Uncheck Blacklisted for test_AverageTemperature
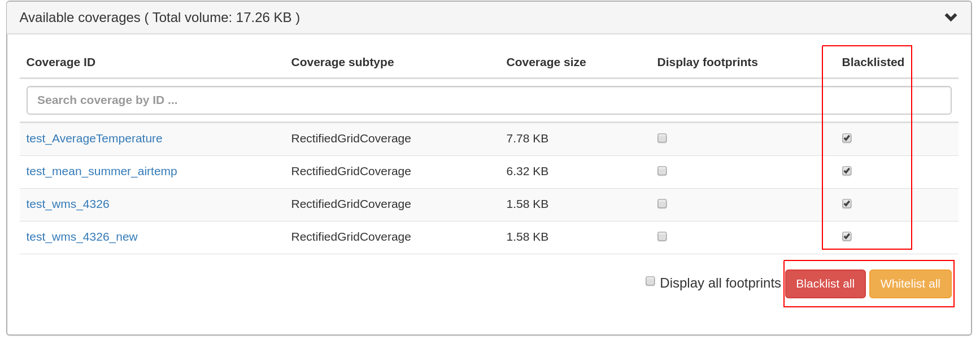Image resolution: width=980 pixels, height=339 pixels. pos(847,138)
